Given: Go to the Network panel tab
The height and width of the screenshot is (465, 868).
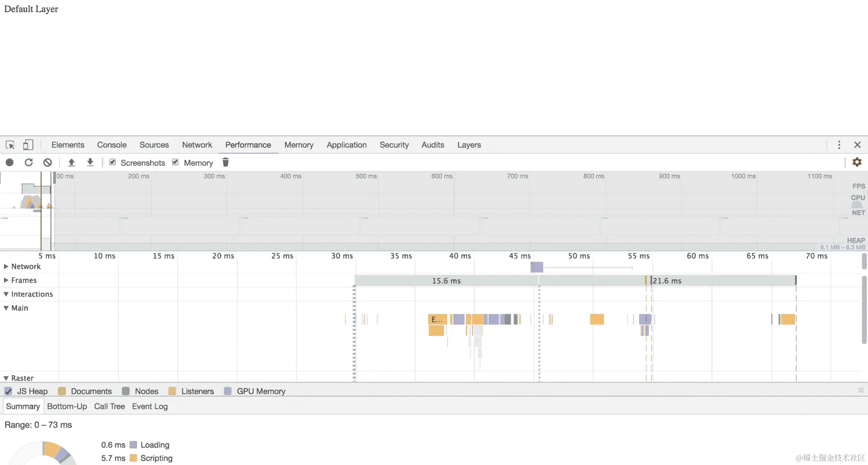Looking at the screenshot, I should point(197,145).
